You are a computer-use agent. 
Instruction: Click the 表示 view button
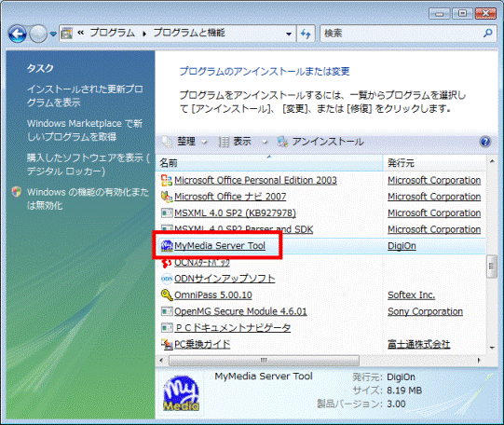[236, 142]
